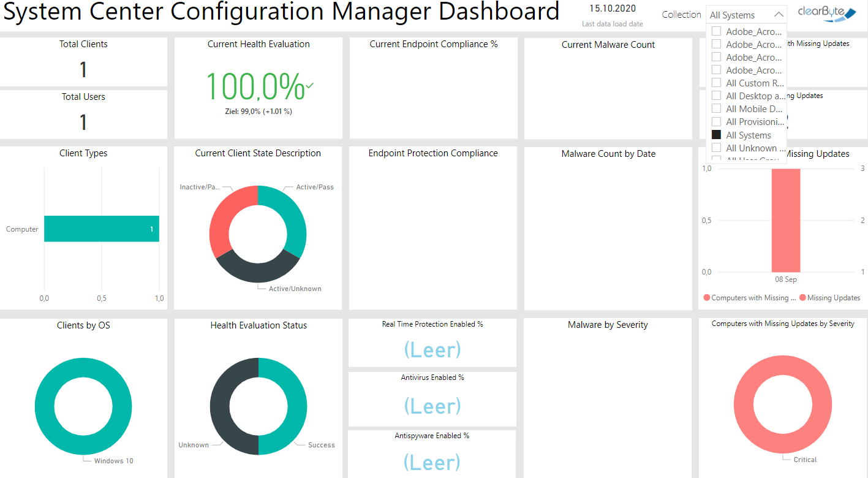Click the Total Clients card value

click(x=83, y=70)
